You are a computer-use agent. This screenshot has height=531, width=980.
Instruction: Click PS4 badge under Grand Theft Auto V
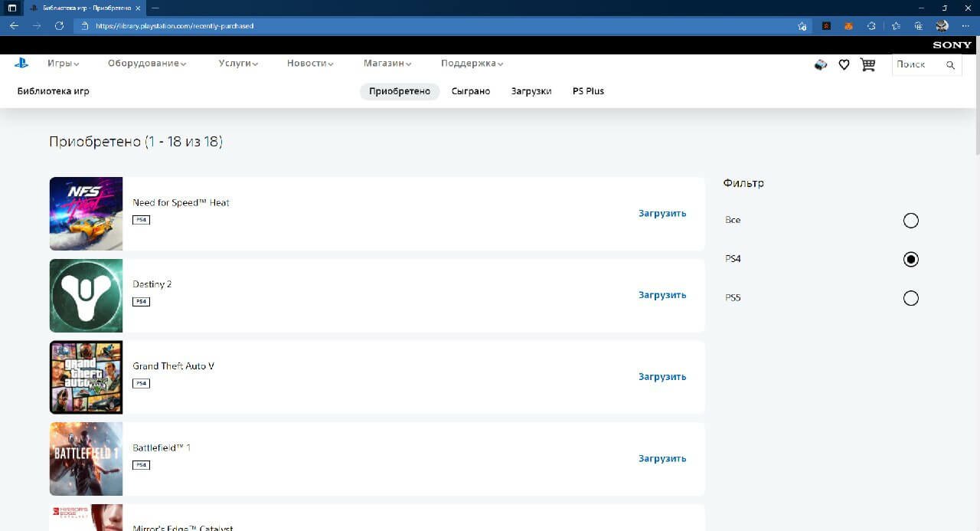[x=141, y=383]
